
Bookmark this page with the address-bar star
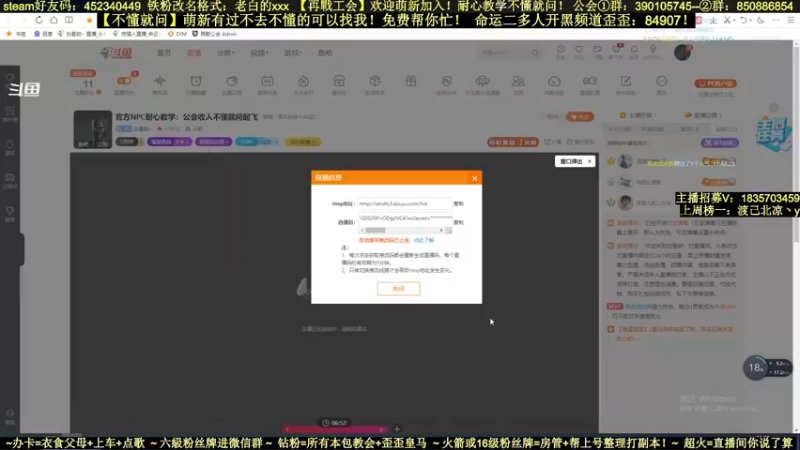coord(89,20)
